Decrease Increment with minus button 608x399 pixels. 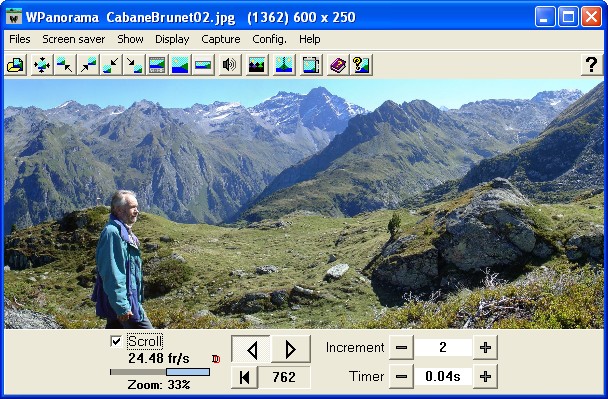pos(401,347)
